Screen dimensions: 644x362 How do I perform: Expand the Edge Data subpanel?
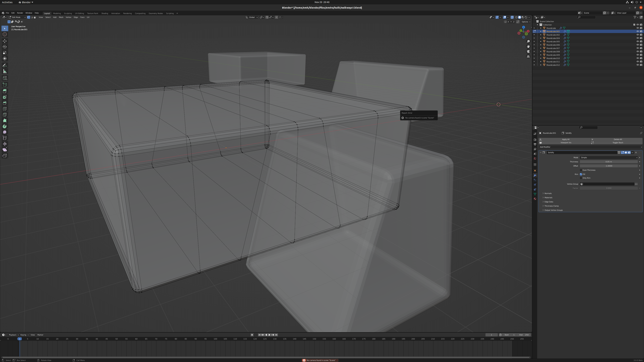point(549,202)
